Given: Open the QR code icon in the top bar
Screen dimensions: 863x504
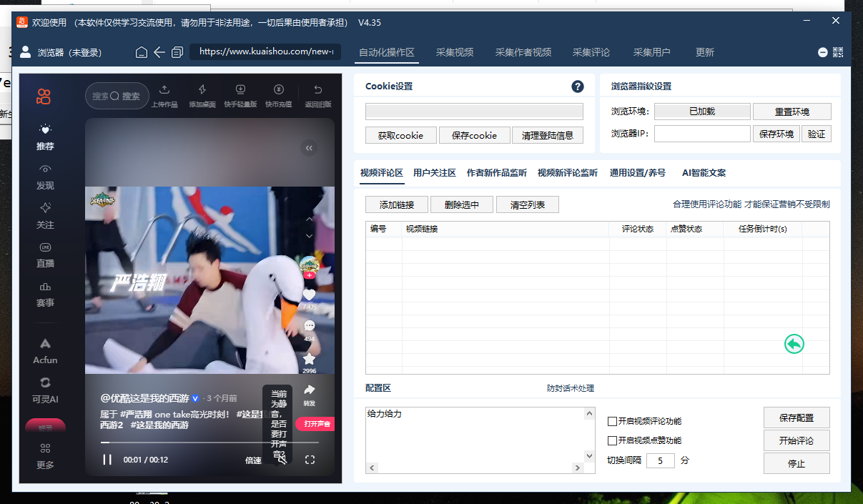Looking at the screenshot, I should click(838, 52).
